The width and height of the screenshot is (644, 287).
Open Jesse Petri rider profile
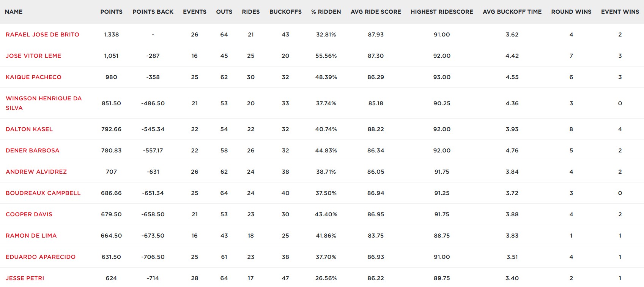[25, 278]
